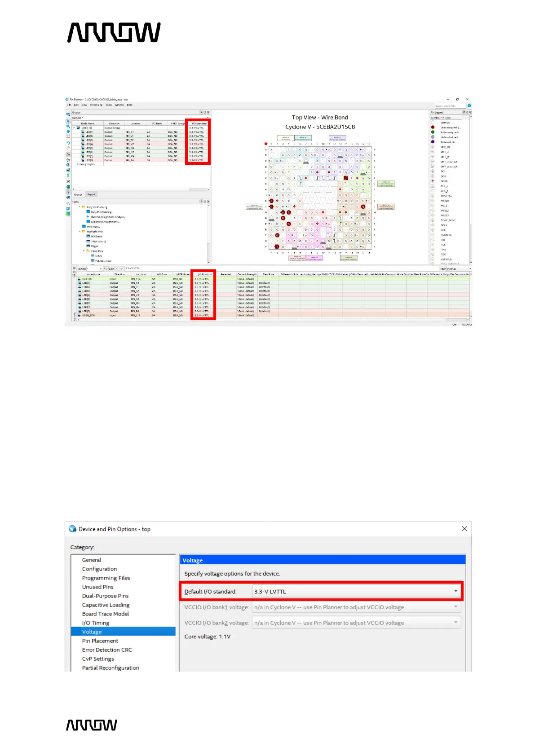
Task: Close the Pin Legend panel
Action: pos(470,112)
